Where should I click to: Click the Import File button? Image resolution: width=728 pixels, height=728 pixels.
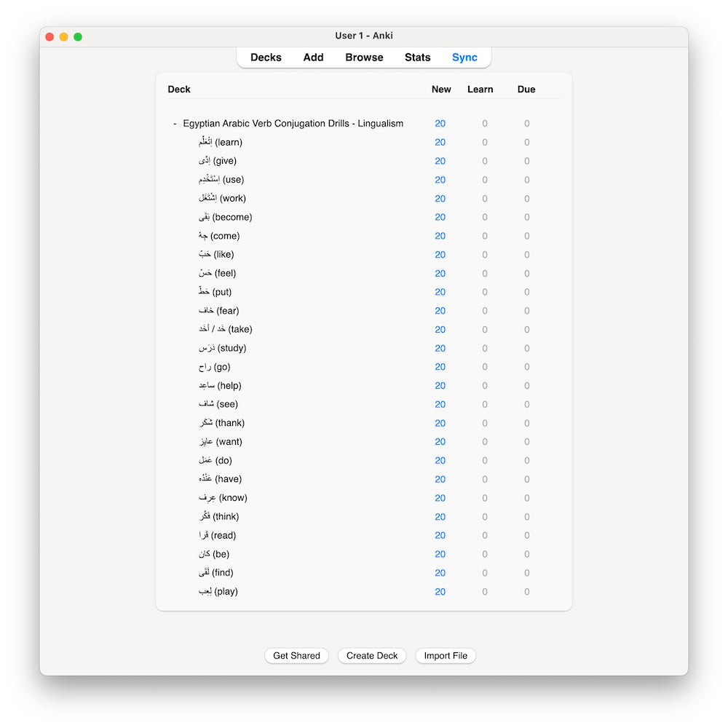click(x=446, y=656)
